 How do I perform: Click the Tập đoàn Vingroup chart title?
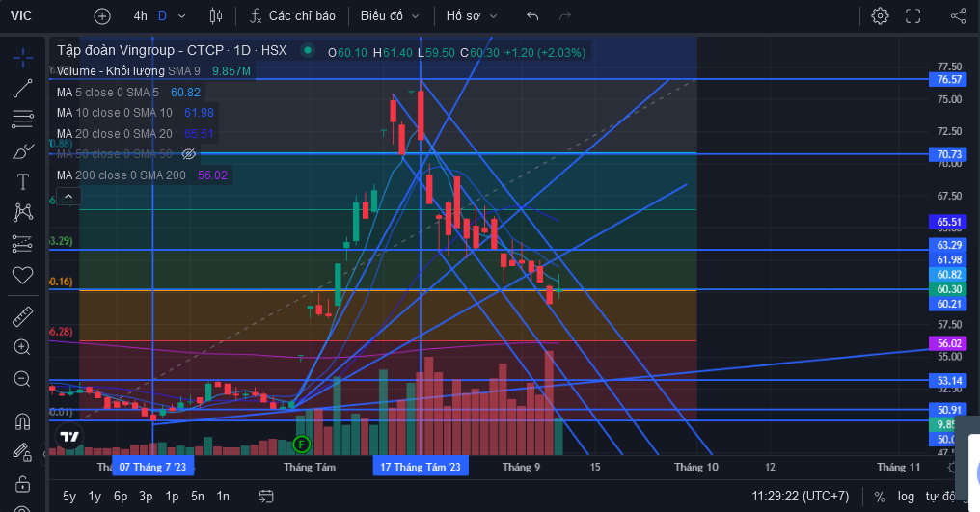point(172,51)
